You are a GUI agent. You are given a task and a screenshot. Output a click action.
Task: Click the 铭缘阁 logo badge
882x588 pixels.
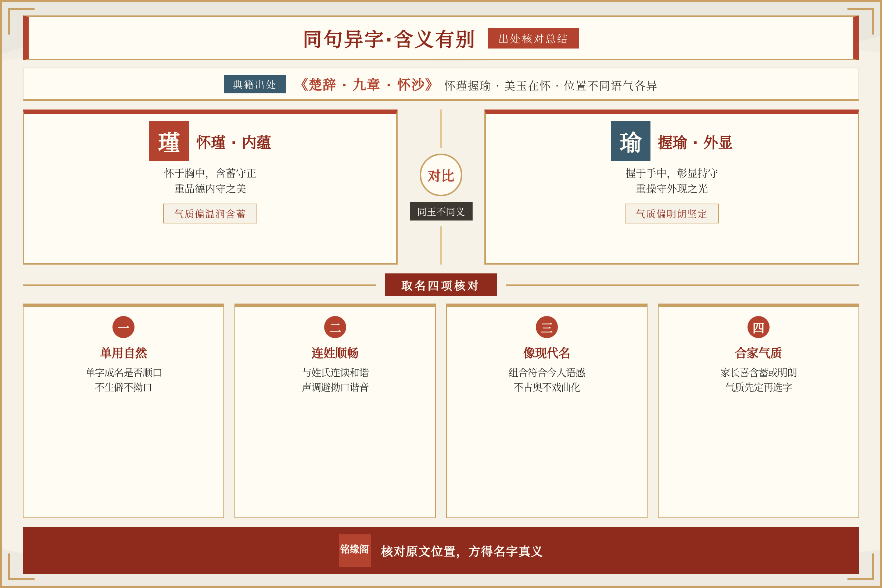click(x=355, y=550)
